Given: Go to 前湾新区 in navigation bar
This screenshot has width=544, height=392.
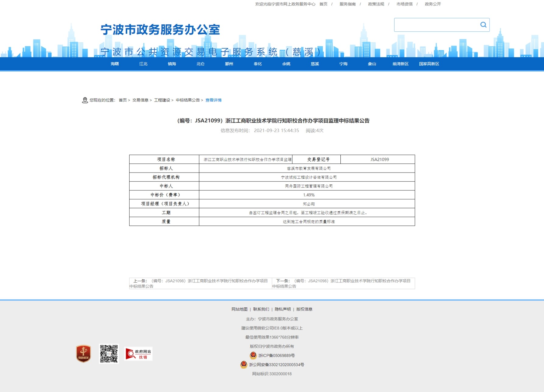Looking at the screenshot, I should coord(400,64).
